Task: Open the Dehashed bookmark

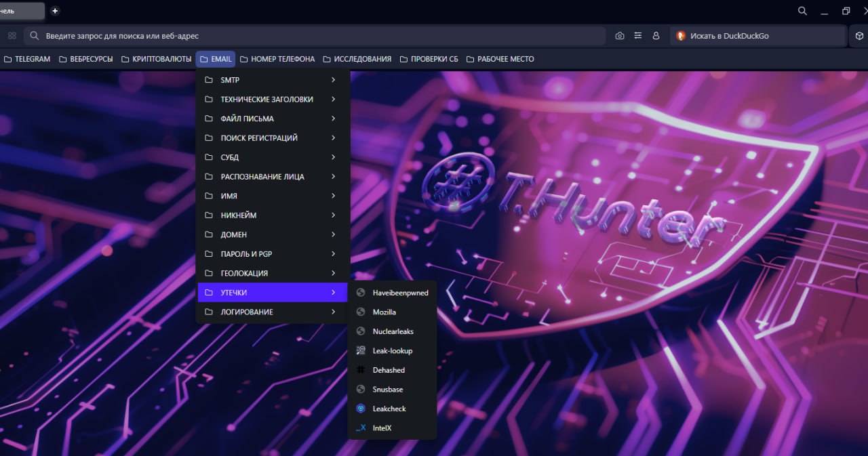Action: point(388,370)
